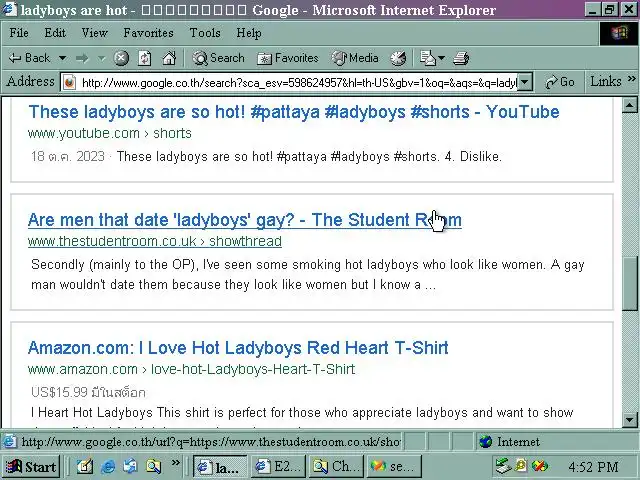Click the status bar page icon
640x480 pixels.
[x=9, y=442]
